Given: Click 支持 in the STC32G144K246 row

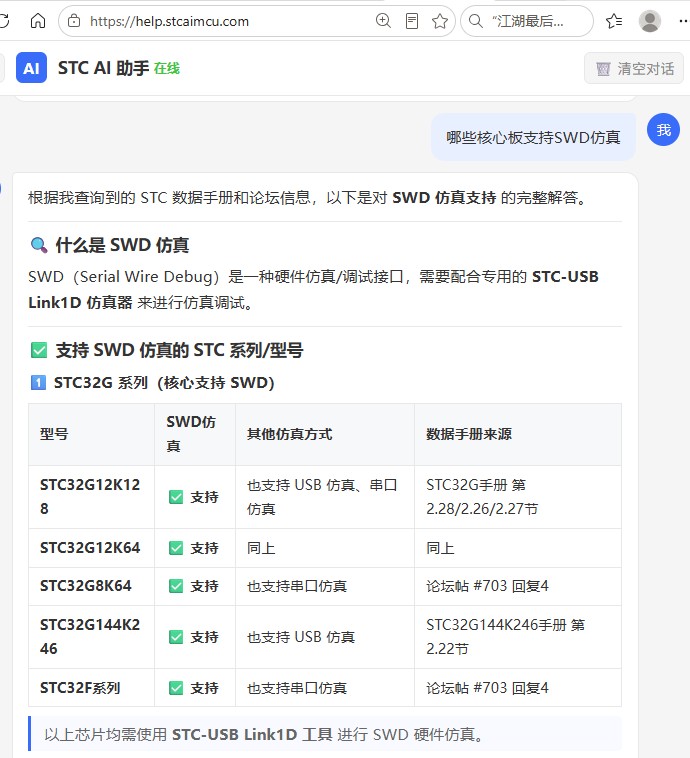Looking at the screenshot, I should coord(194,637).
